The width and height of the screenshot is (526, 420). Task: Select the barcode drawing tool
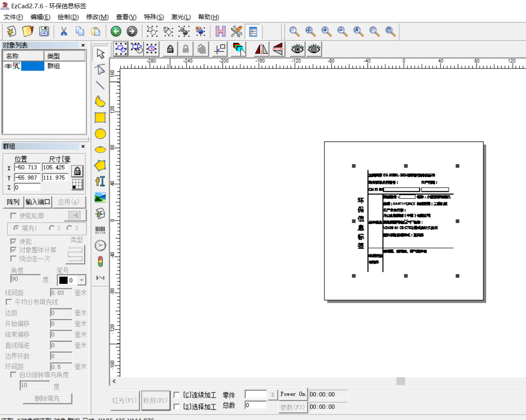(x=100, y=230)
